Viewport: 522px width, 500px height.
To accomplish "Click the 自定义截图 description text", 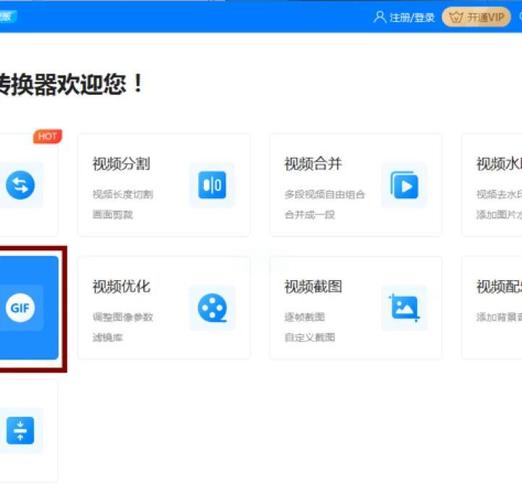I will (x=310, y=337).
